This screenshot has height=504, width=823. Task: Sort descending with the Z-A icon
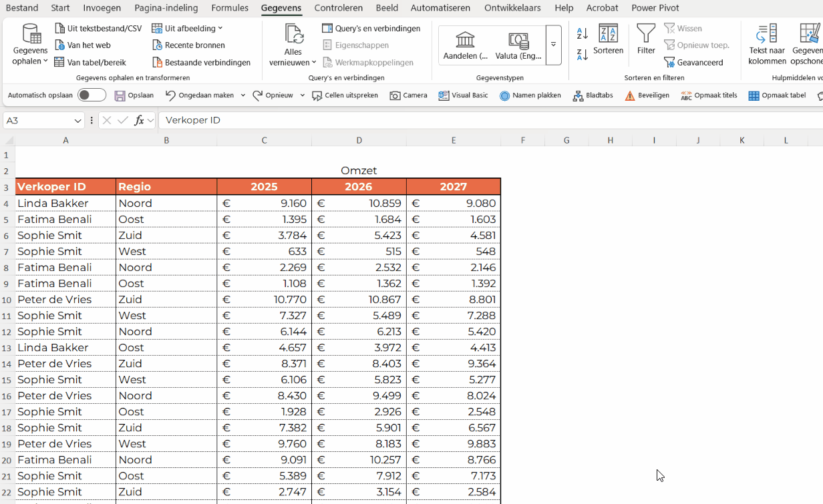coord(583,54)
